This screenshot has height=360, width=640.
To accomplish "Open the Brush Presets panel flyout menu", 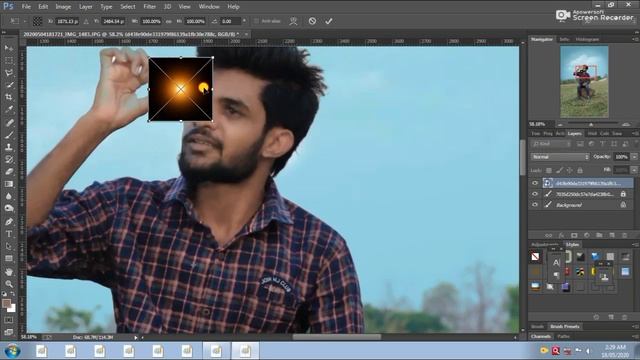I will 635,327.
